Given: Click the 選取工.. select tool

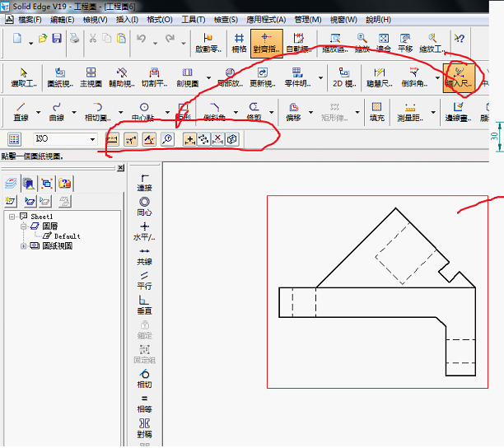Looking at the screenshot, I should (x=24, y=77).
